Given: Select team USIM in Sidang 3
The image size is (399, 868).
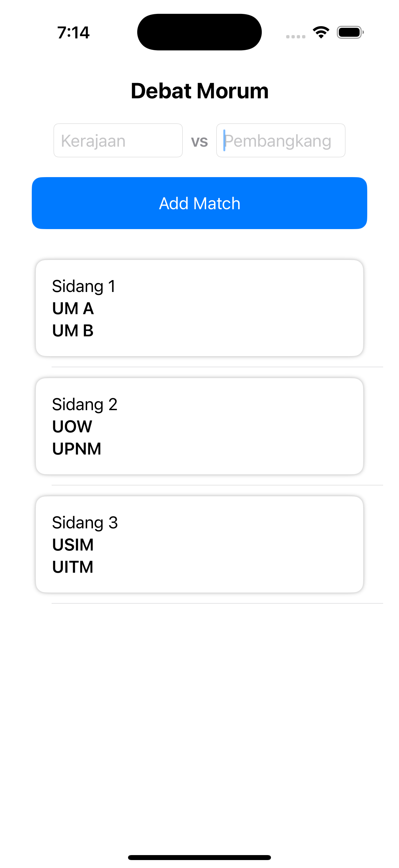Looking at the screenshot, I should (73, 545).
